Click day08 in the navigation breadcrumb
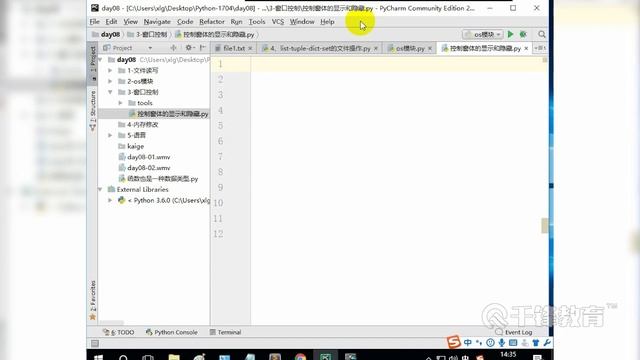 coord(106,34)
